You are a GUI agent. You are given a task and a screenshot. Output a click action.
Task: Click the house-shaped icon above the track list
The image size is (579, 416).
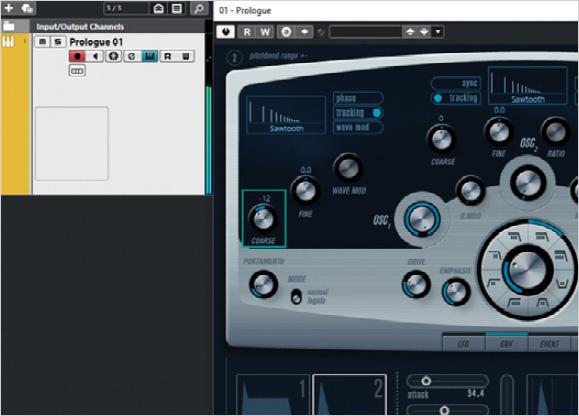158,8
